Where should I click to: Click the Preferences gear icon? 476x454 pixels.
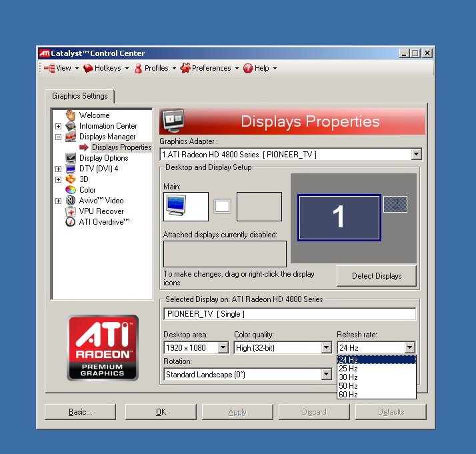pos(185,68)
